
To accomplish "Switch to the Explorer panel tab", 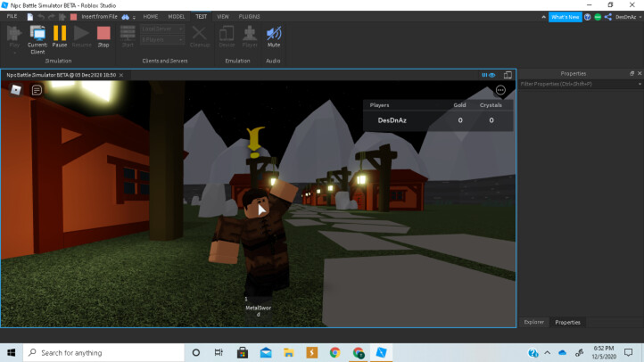I will pos(534,322).
